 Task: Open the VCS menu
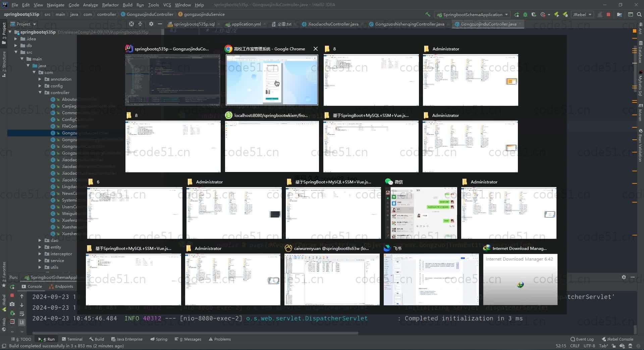point(167,5)
